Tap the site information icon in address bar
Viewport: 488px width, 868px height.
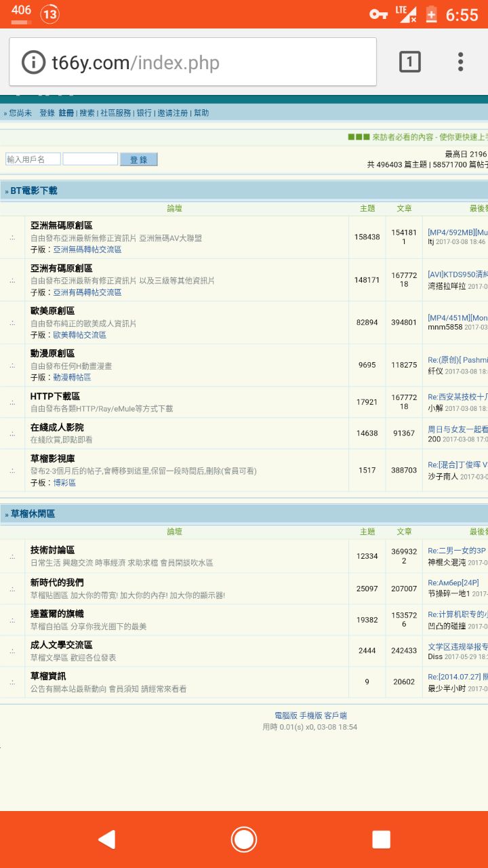click(34, 62)
